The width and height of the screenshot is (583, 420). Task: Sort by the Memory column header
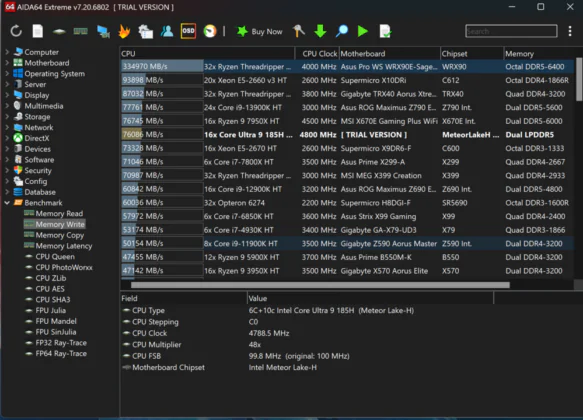tap(539, 54)
